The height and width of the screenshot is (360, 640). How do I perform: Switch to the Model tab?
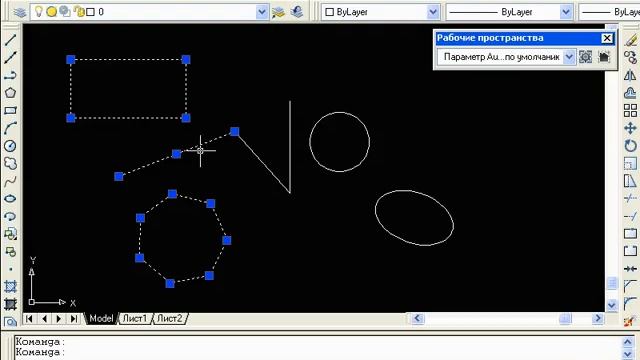pos(101,318)
